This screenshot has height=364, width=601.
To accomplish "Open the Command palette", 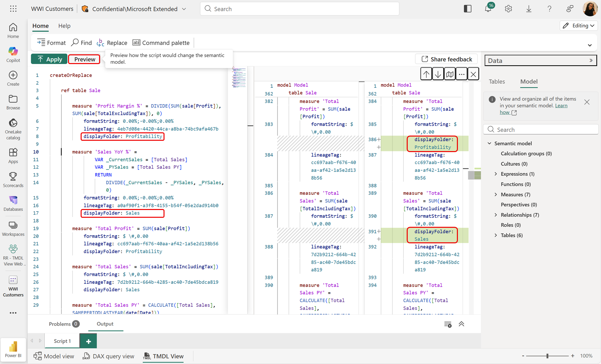I will 161,42.
